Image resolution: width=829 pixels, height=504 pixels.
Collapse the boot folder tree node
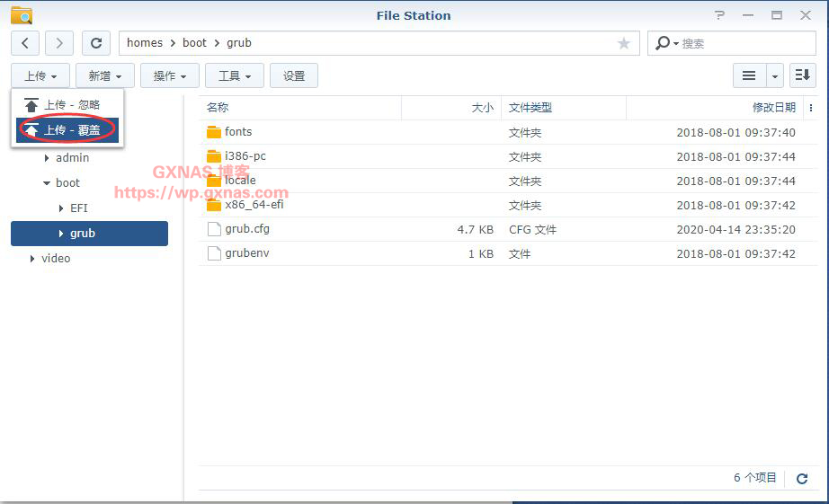pos(47,183)
